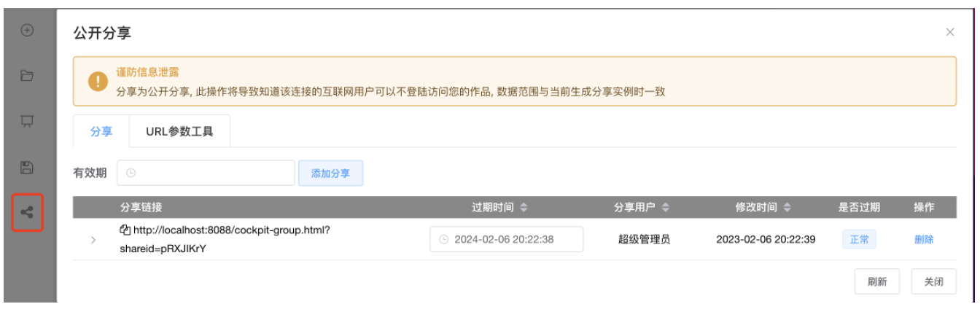Sort by 过期时间 column
Viewport: 980px width, 312px height.
(x=524, y=208)
